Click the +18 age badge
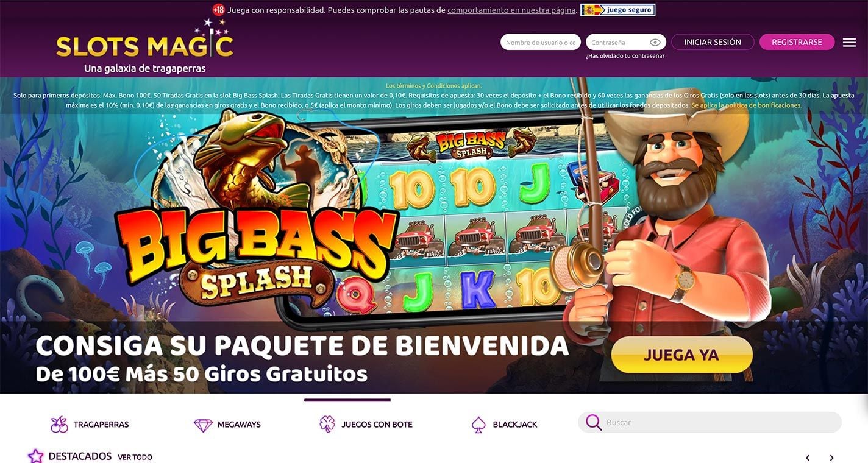The image size is (868, 463). click(x=218, y=10)
